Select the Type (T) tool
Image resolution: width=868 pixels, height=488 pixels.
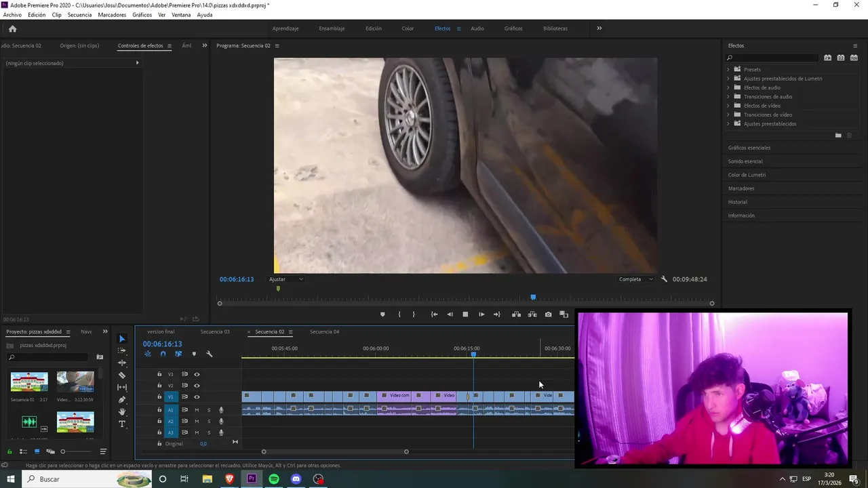(122, 424)
